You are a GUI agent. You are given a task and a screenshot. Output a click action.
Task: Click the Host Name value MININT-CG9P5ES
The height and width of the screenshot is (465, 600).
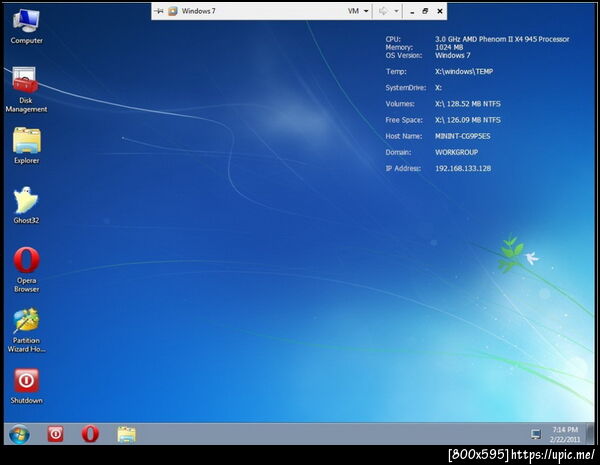[x=463, y=136]
